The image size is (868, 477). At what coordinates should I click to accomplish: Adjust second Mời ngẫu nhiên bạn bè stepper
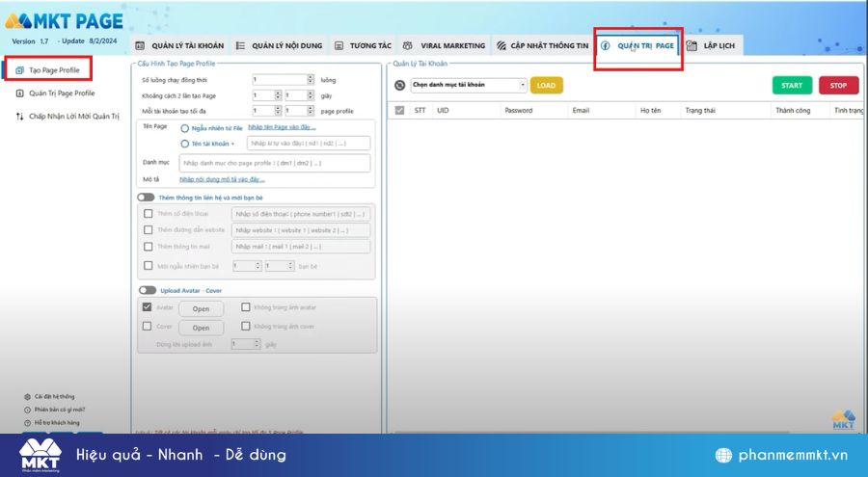click(x=290, y=266)
